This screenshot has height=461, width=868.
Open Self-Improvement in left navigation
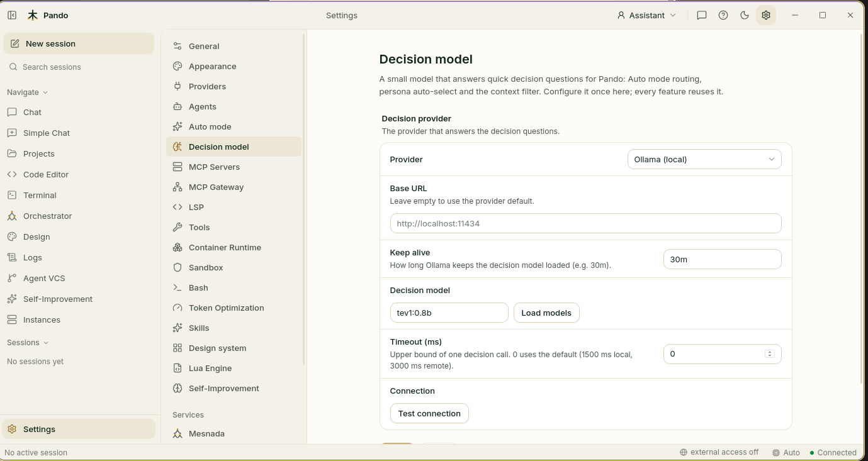(79, 299)
